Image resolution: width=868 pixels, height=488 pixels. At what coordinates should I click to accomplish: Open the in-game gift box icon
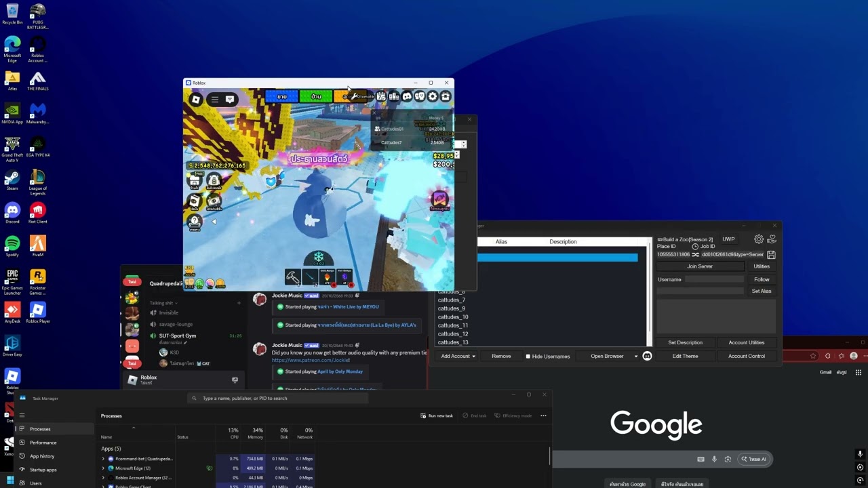(x=446, y=97)
